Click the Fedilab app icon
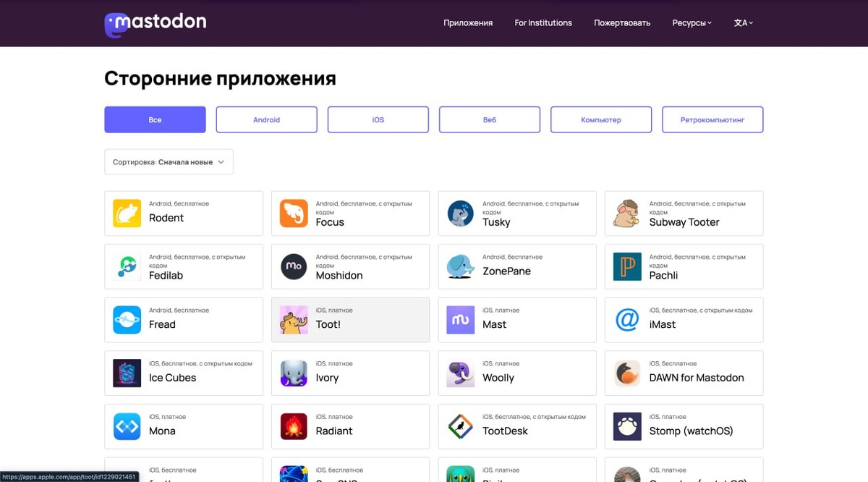Image resolution: width=868 pixels, height=482 pixels. coord(127,267)
